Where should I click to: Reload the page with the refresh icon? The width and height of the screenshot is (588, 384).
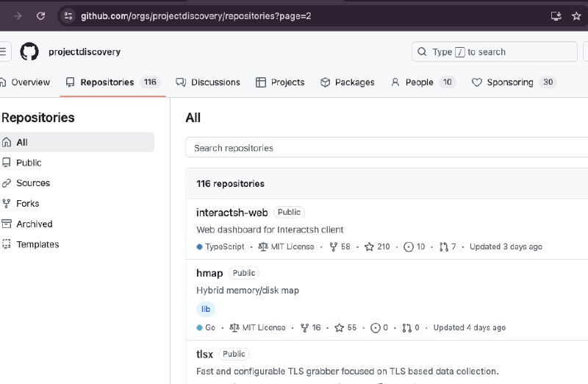41,15
